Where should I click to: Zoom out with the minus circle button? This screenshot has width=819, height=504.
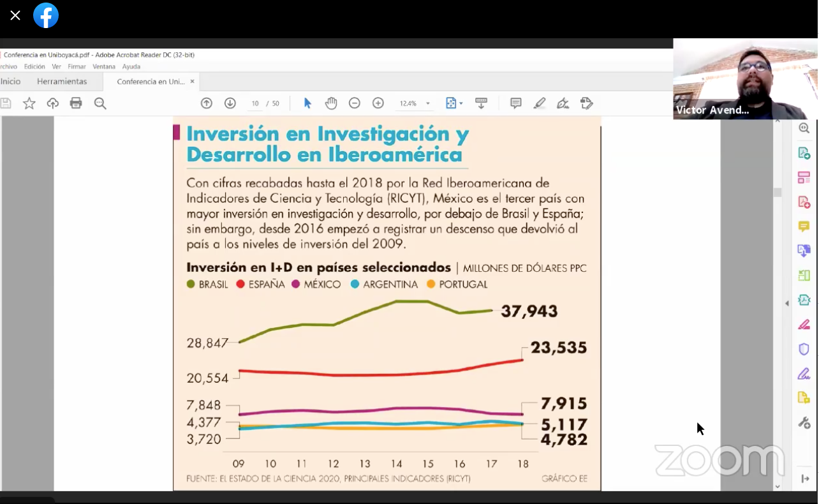click(x=355, y=103)
